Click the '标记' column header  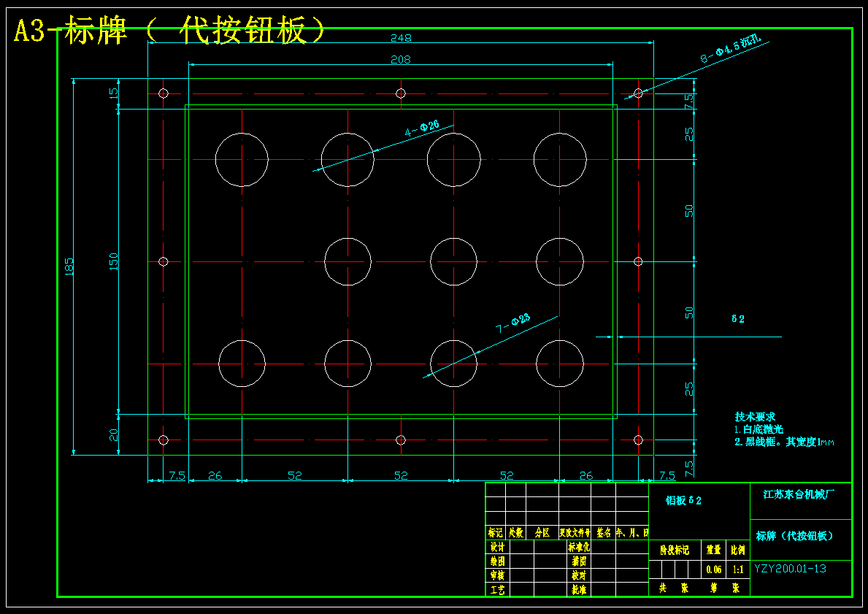[496, 533]
